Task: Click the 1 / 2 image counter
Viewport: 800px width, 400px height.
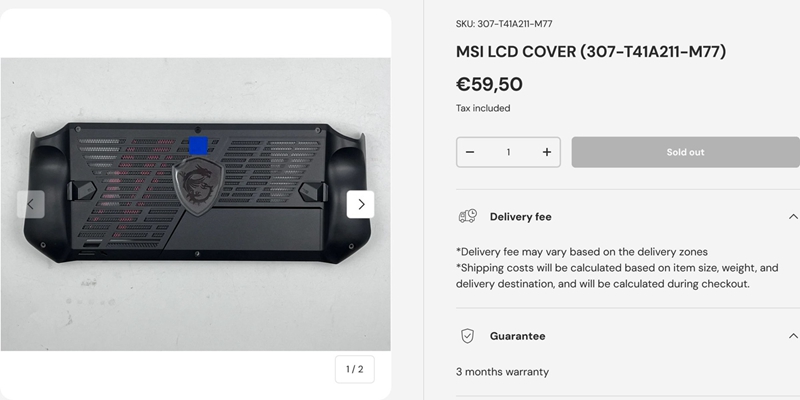Action: click(355, 369)
